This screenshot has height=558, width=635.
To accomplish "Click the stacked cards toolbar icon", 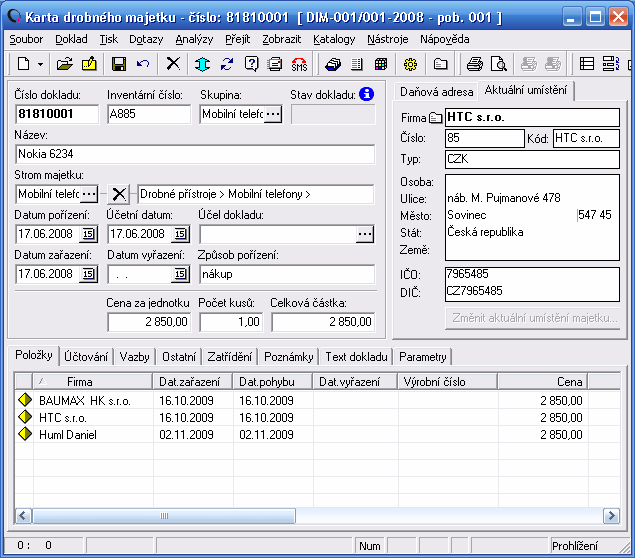I will point(333,64).
